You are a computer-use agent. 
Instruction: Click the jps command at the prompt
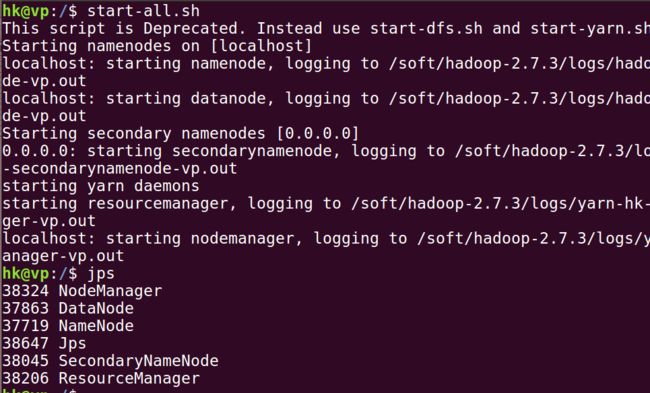pos(101,274)
